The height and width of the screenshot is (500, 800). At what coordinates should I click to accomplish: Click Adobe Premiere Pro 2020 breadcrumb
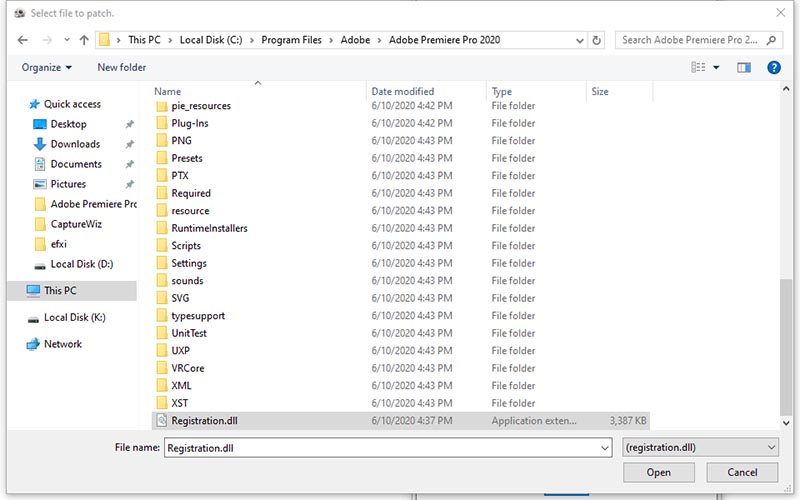click(x=444, y=40)
